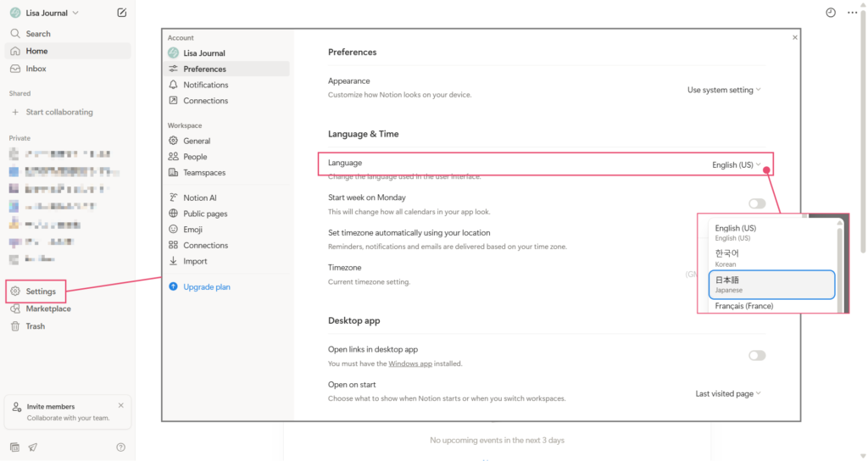Click Invite members card
The height and width of the screenshot is (461, 868).
(68, 412)
